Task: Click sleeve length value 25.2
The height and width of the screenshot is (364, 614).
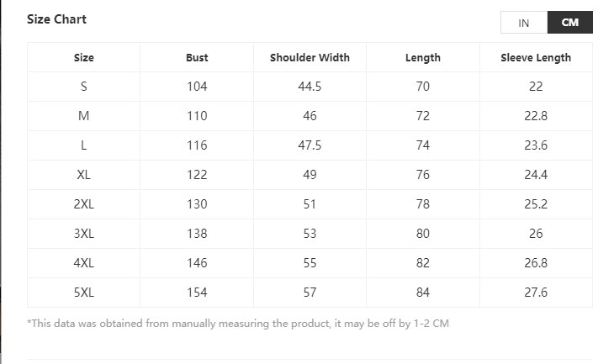Action: click(x=536, y=204)
